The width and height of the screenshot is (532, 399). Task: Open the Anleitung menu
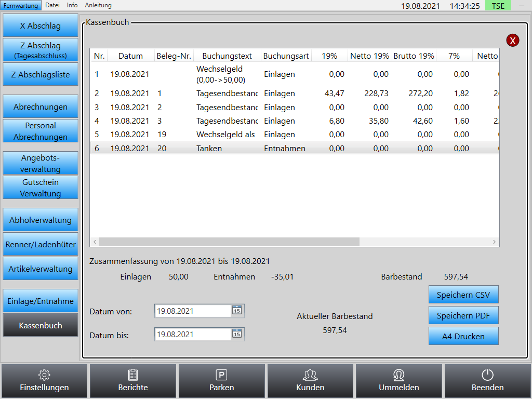click(98, 5)
